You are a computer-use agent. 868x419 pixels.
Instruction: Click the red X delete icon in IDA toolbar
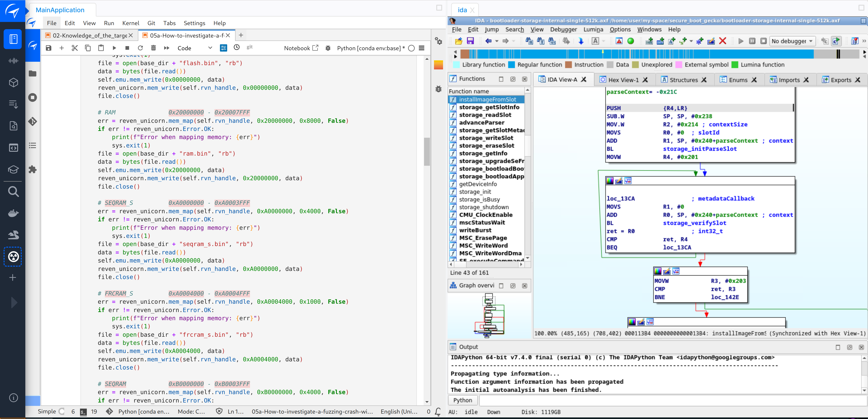click(x=722, y=41)
